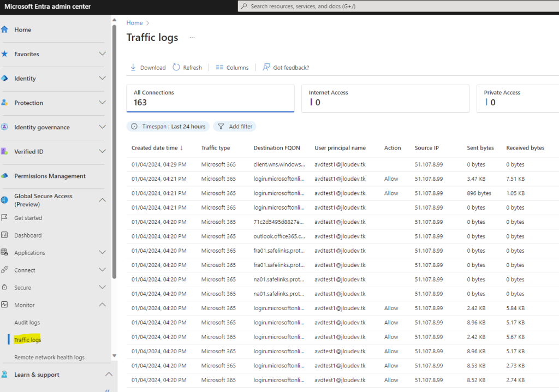Click the Refresh button label
Viewport: 559px width, 392px height.
coord(193,67)
